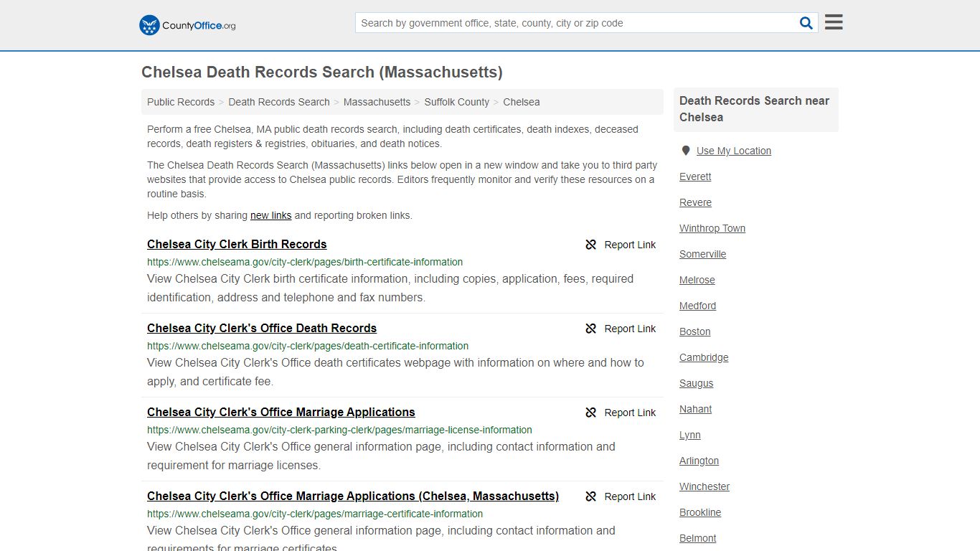Click the death-certificate-information URL
The width and height of the screenshot is (980, 551).
tap(308, 346)
